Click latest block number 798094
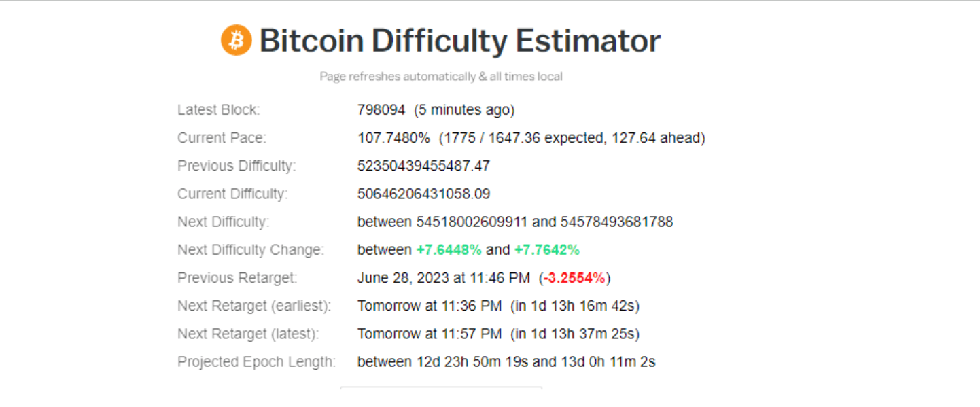Screen dimensions: 980x407 coord(381,110)
